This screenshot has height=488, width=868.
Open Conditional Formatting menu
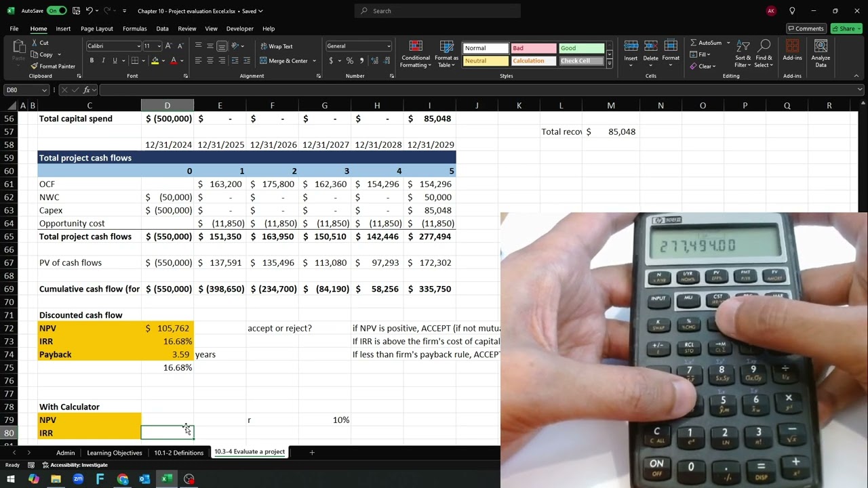click(x=416, y=54)
